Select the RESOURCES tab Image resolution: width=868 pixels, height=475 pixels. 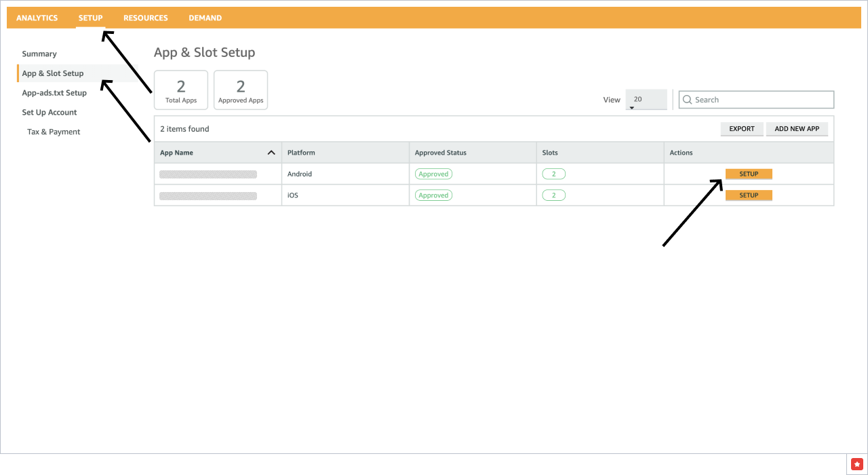pyautogui.click(x=145, y=18)
